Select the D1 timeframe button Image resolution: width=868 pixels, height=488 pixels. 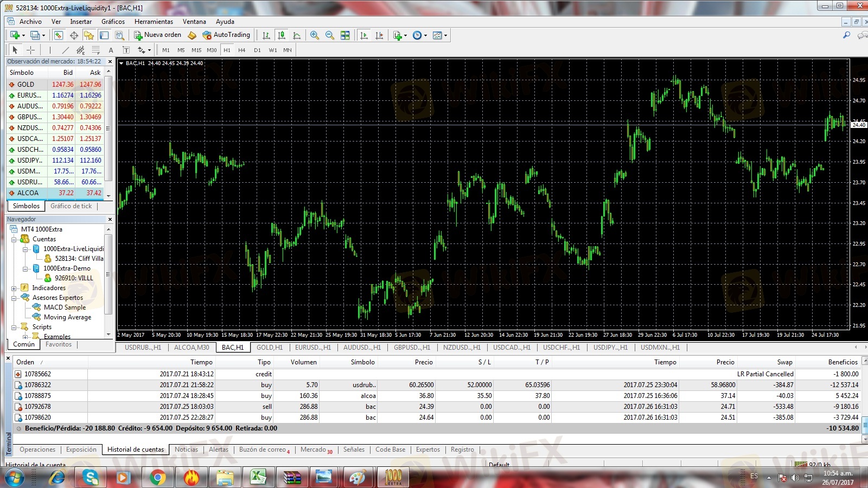[257, 50]
